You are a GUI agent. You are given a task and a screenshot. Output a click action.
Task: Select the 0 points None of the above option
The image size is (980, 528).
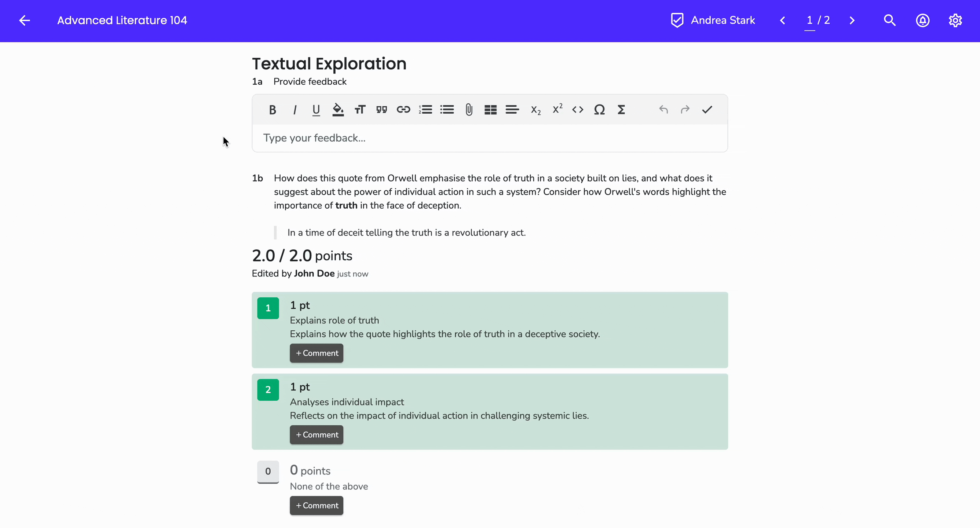pyautogui.click(x=268, y=472)
